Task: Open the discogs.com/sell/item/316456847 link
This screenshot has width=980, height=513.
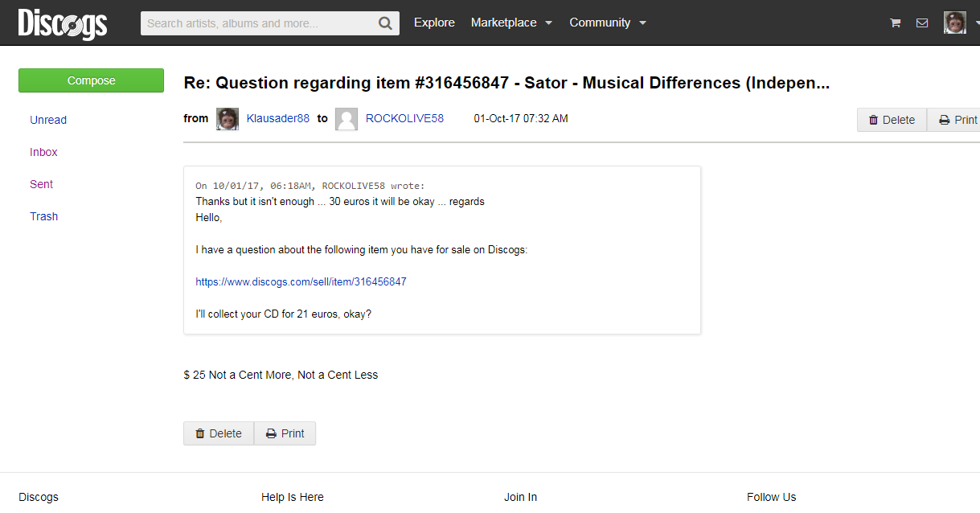Action: 301,282
